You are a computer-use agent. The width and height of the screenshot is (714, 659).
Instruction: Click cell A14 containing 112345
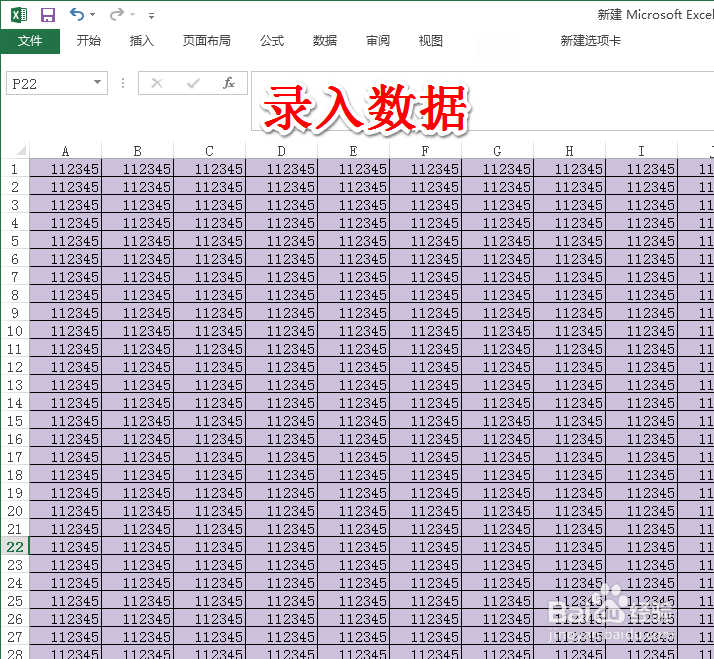coord(66,403)
